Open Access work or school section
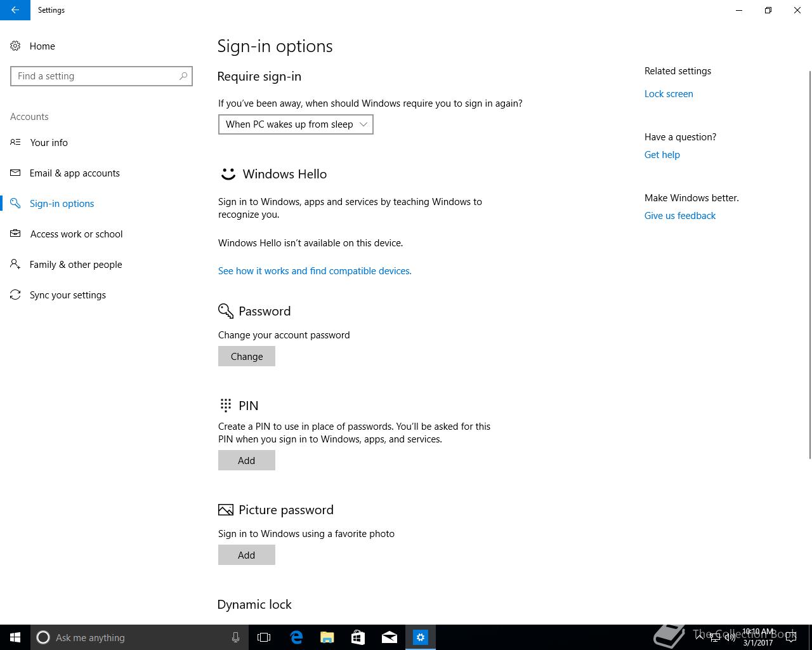The image size is (812, 650). click(x=77, y=234)
